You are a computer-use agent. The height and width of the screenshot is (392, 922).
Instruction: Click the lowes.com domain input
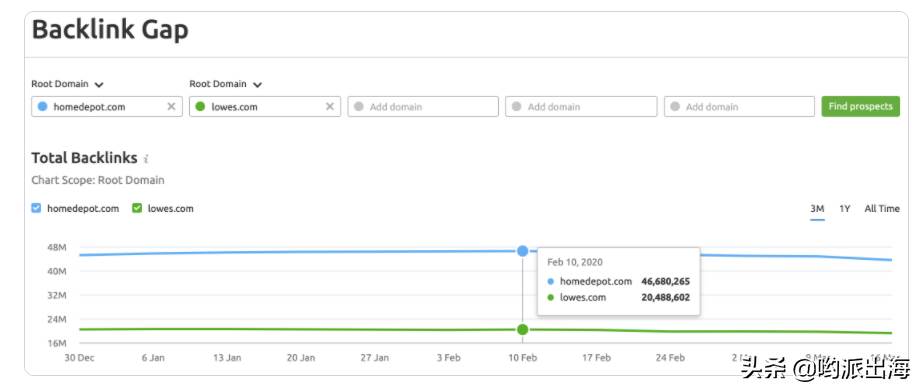265,106
